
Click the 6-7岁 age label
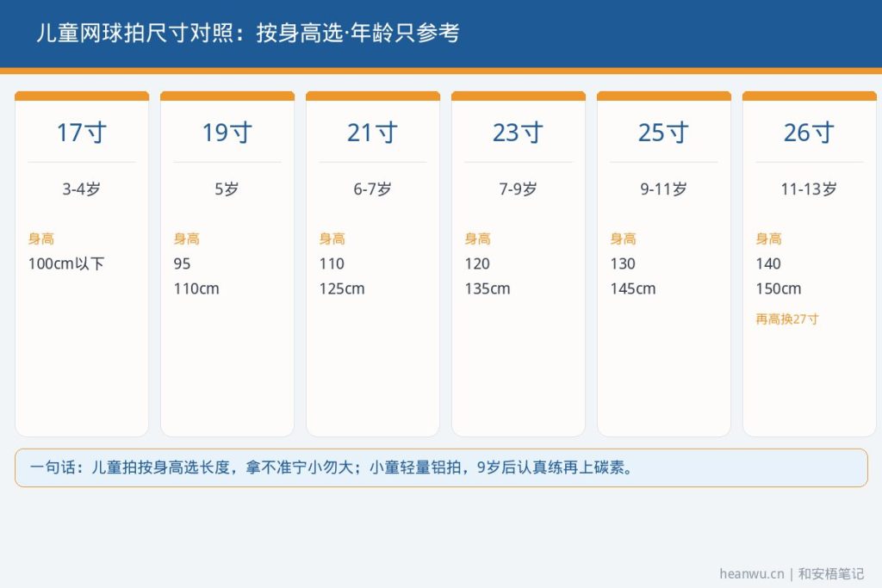coord(372,189)
